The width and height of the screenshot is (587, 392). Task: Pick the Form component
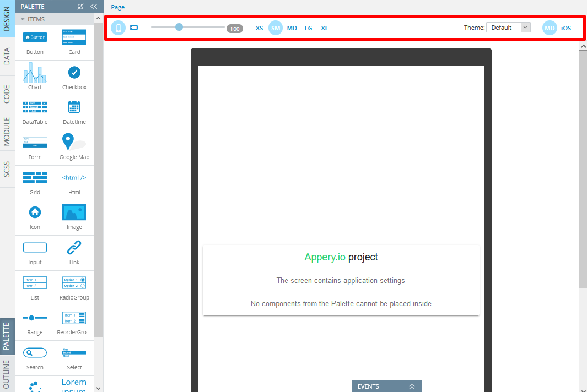click(x=35, y=148)
